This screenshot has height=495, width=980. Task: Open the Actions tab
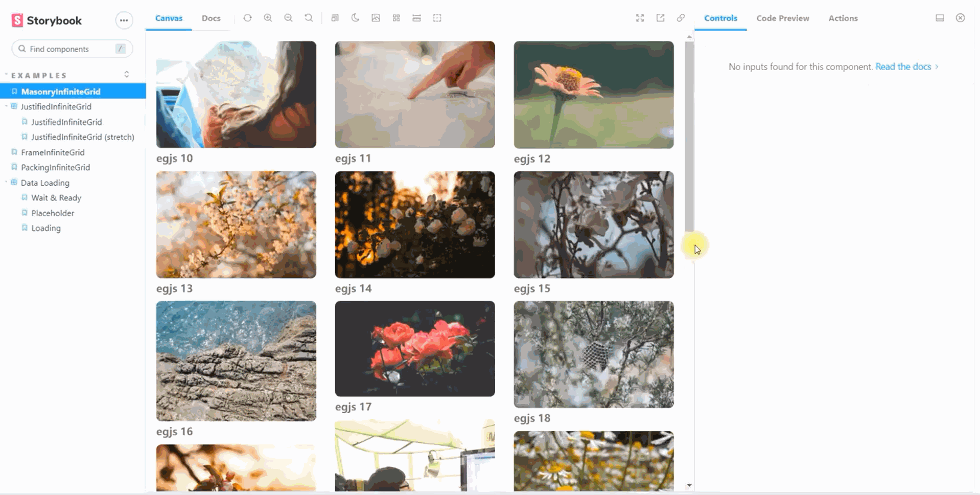(843, 18)
